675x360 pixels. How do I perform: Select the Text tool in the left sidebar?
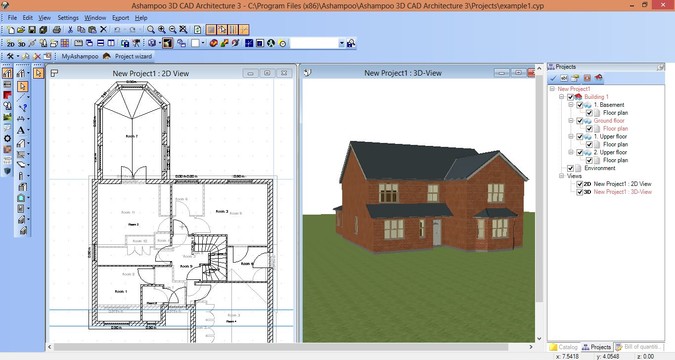click(21, 130)
